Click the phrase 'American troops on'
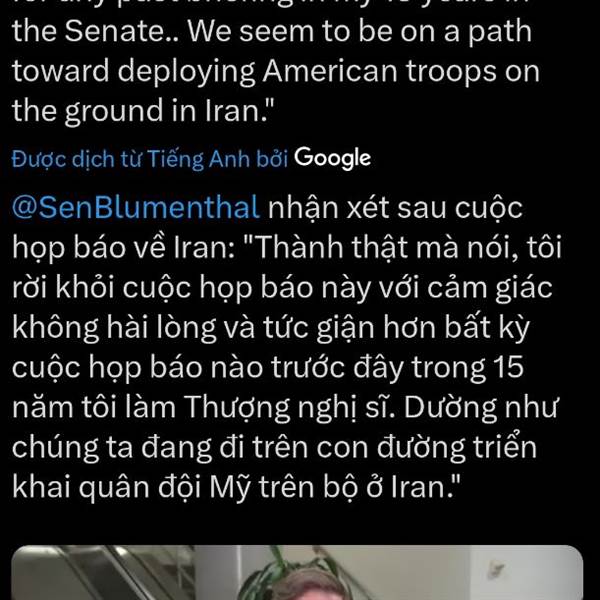The image size is (600, 600). coord(401,71)
